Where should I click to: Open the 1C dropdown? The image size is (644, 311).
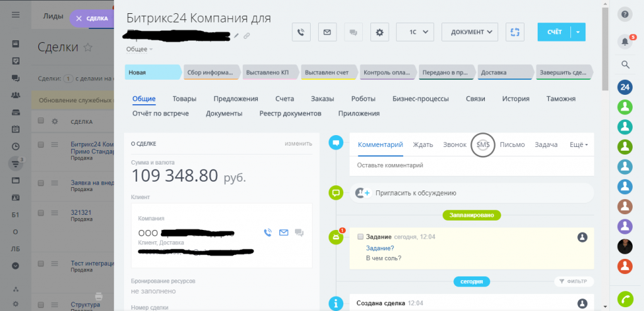click(x=415, y=32)
